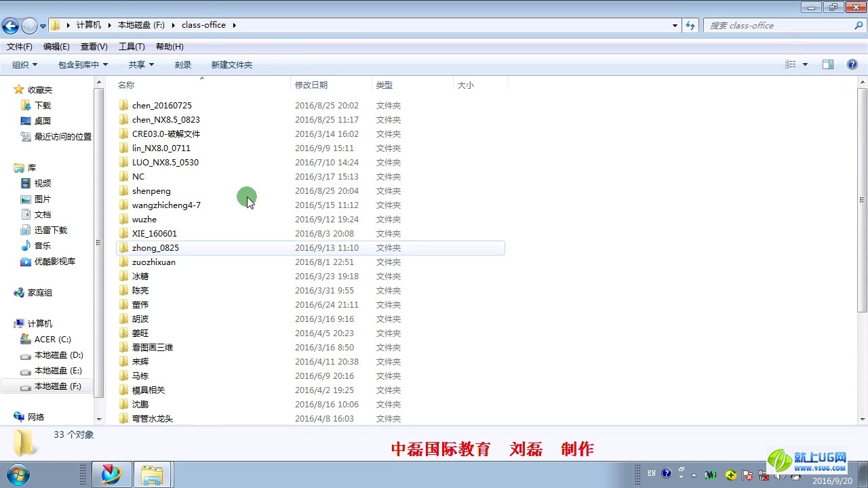The width and height of the screenshot is (868, 488).
Task: Select 计算机 in navigation pane
Action: (39, 324)
